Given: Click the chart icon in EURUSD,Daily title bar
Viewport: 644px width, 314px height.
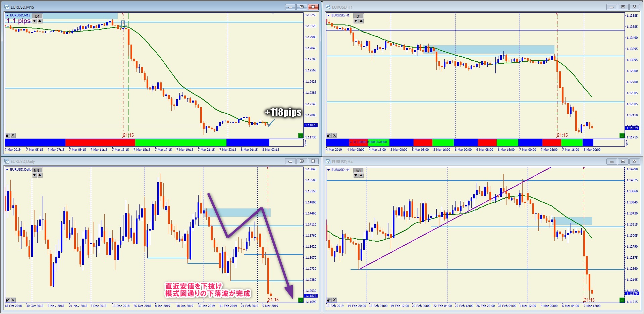Looking at the screenshot, I should click(x=6, y=161).
